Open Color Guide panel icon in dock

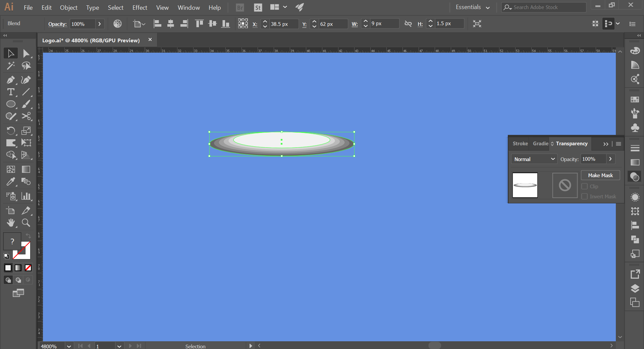pos(635,65)
